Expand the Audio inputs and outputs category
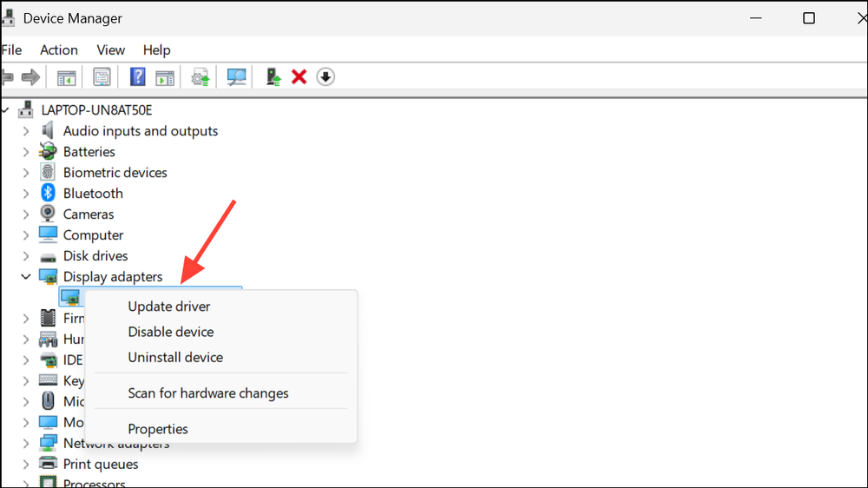The width and height of the screenshot is (868, 488). coord(26,131)
